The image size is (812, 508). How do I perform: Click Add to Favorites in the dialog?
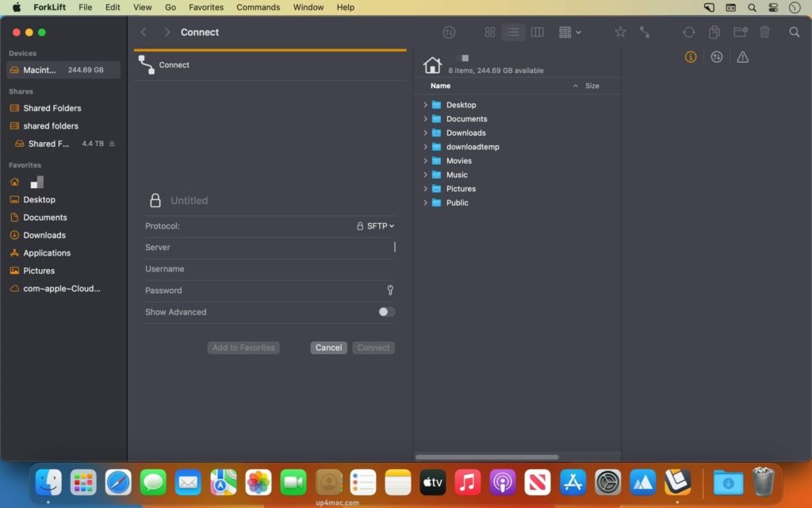[243, 348]
